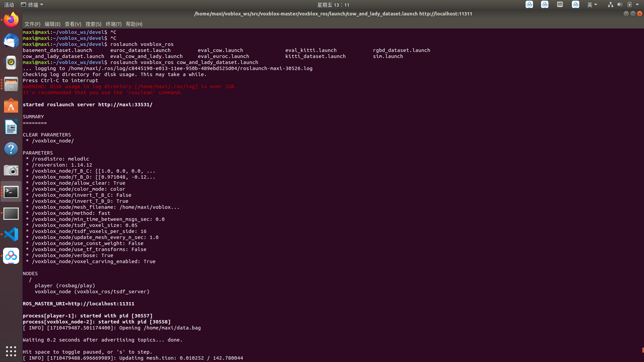
Task: Open Visual Studio Code from dock
Action: (11, 234)
